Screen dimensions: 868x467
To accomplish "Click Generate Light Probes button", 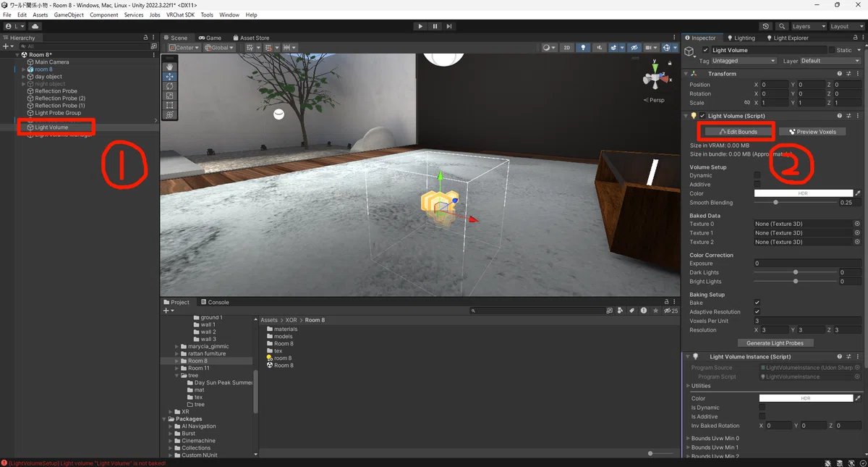I will 775,342.
